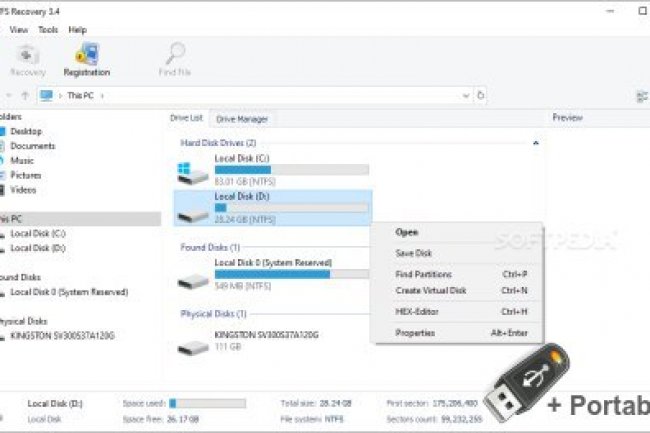The width and height of the screenshot is (650, 433).
Task: Choose Save Disk from the context menu
Action: tap(413, 253)
